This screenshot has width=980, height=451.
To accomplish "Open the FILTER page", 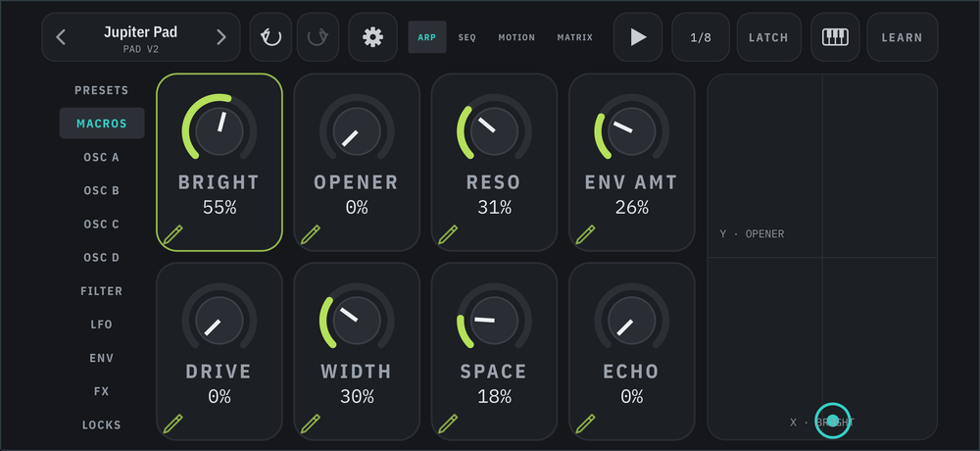I will pos(102,291).
